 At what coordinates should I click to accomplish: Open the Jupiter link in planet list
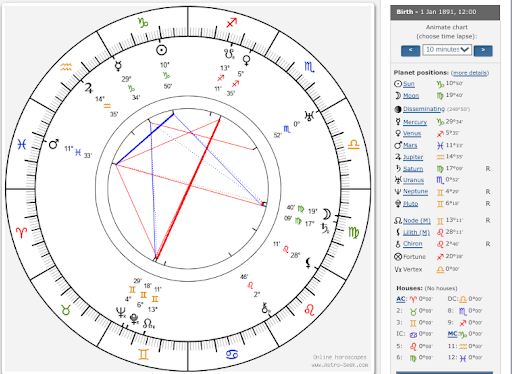pos(413,157)
